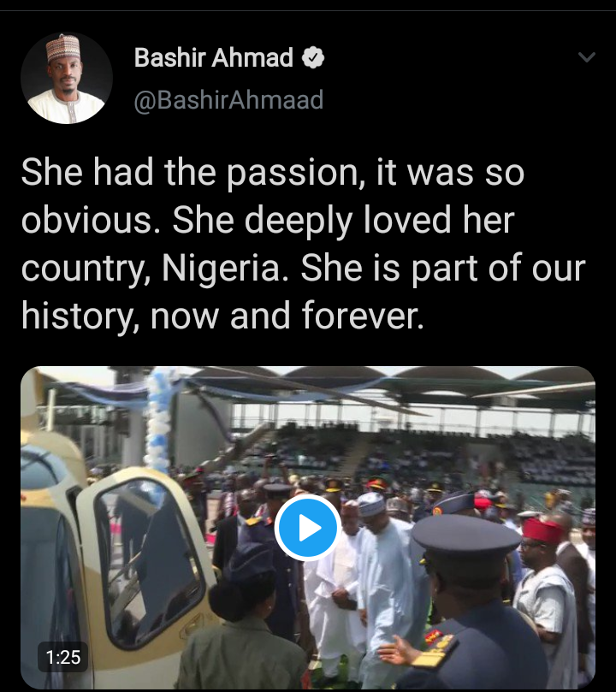The height and width of the screenshot is (692, 616).
Task: Open the @BashirAhmaad handle link
Action: coord(229,100)
